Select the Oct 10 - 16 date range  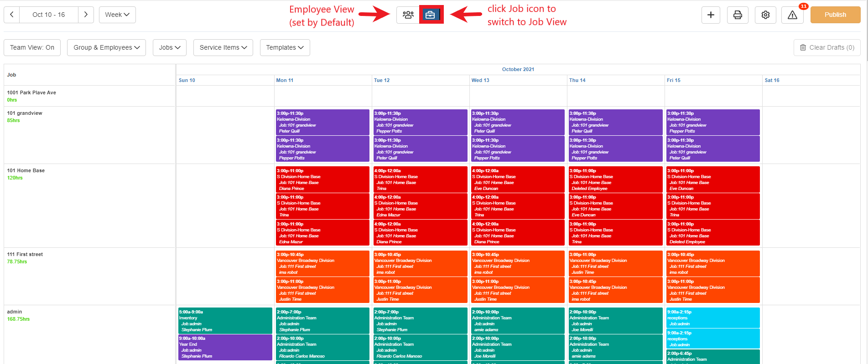pos(49,15)
